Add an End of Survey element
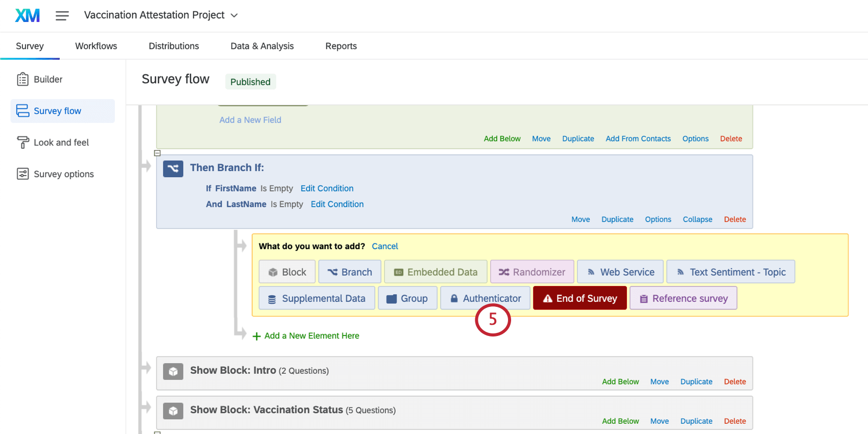 click(580, 298)
